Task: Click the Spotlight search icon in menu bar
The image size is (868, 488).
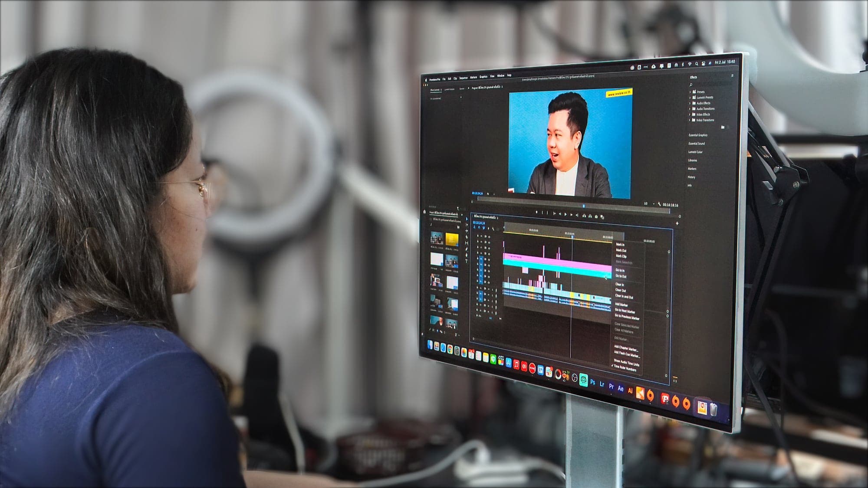Action: (697, 64)
